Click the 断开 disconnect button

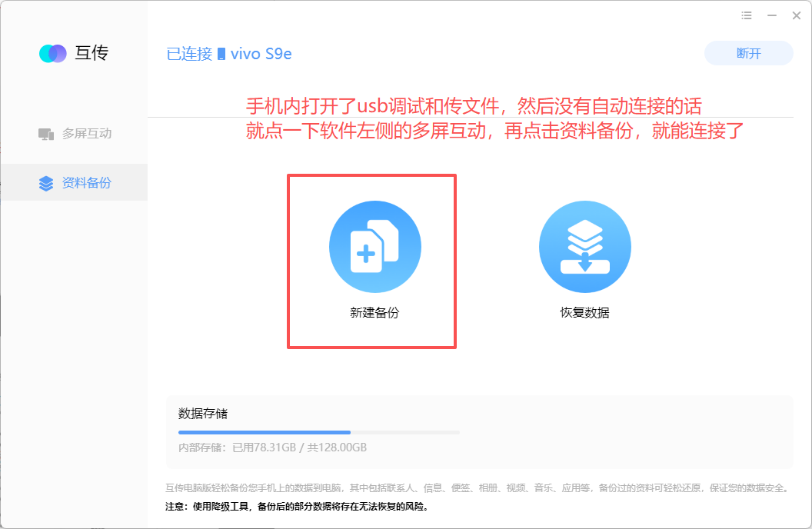[748, 53]
